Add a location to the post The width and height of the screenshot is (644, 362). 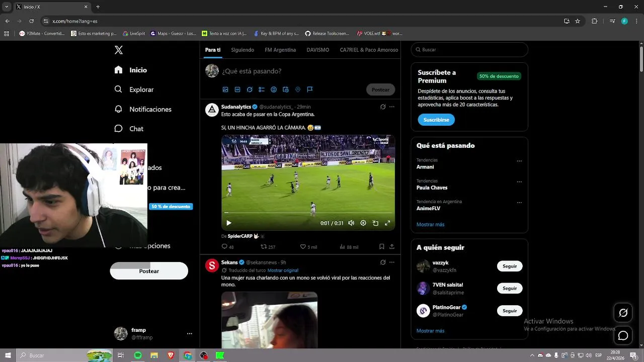(x=298, y=89)
